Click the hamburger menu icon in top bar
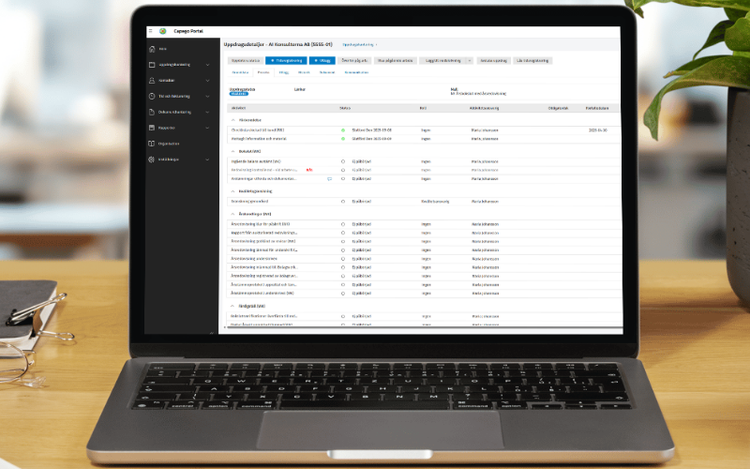 pyautogui.click(x=151, y=32)
